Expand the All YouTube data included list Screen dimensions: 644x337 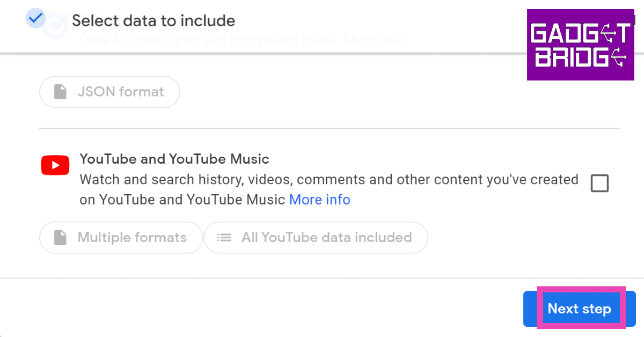pos(316,238)
